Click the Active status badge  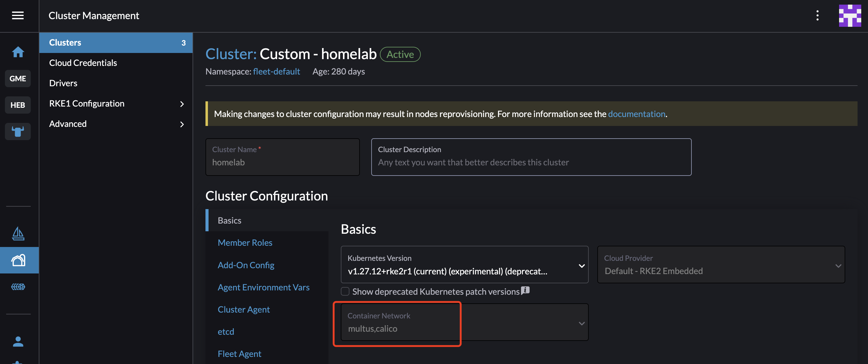400,54
